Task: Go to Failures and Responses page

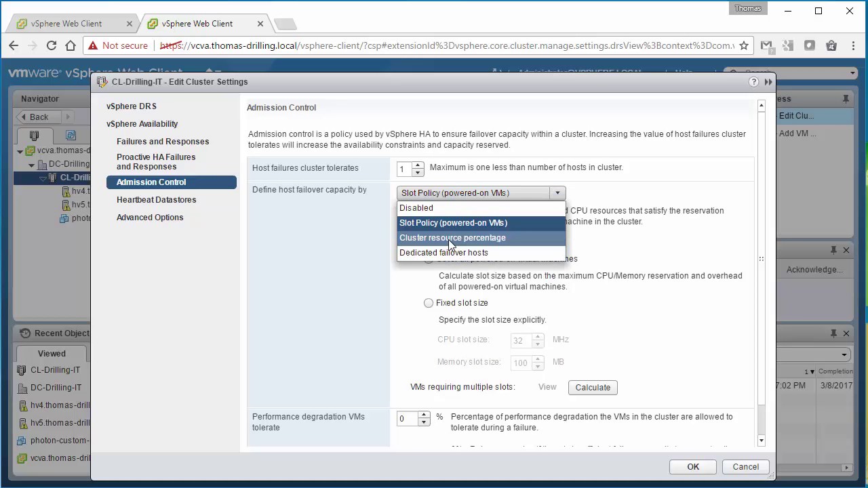Action: click(163, 142)
